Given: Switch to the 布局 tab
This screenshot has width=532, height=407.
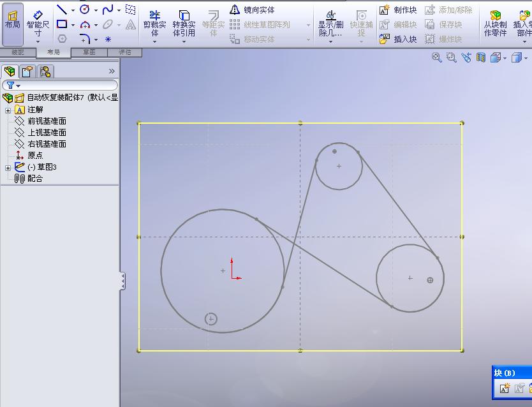Looking at the screenshot, I should coord(54,52).
